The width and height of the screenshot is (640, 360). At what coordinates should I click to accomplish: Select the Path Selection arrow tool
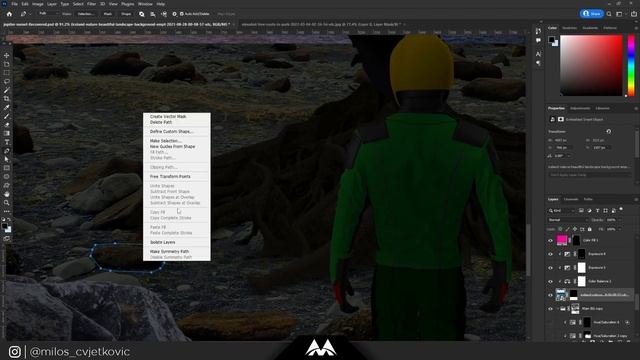click(7, 159)
